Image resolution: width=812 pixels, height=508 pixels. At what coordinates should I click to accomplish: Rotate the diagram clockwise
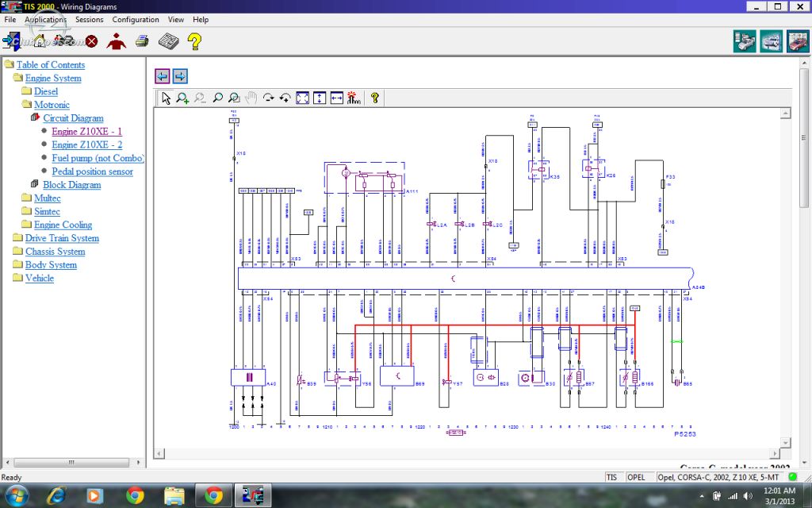pos(268,98)
